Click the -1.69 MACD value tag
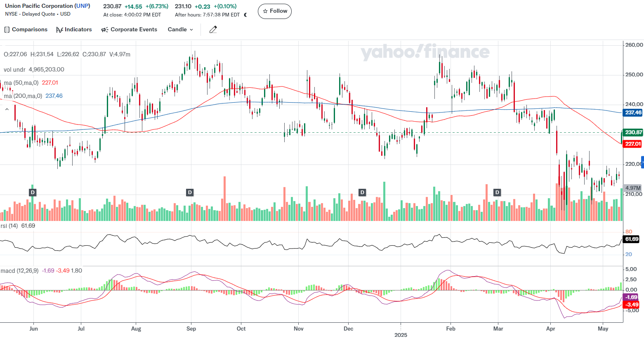Image resolution: width=644 pixels, height=338 pixels. [632, 297]
